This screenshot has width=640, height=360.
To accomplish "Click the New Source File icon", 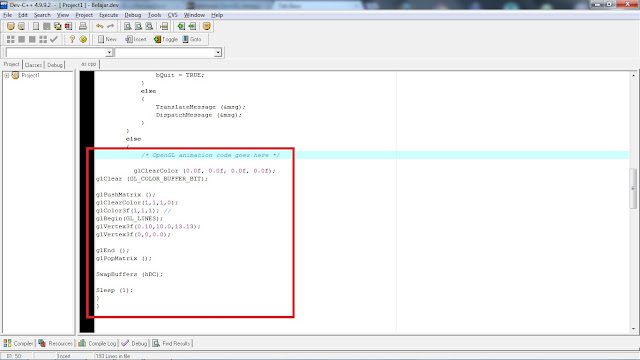I will tap(36, 26).
